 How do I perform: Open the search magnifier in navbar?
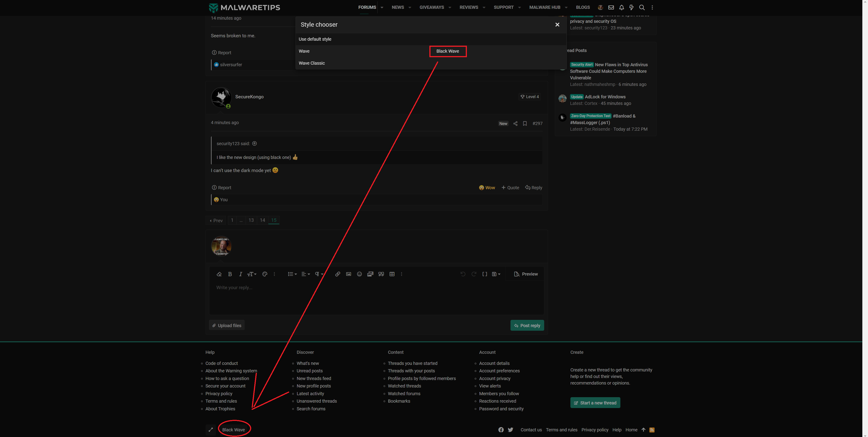[x=642, y=7]
